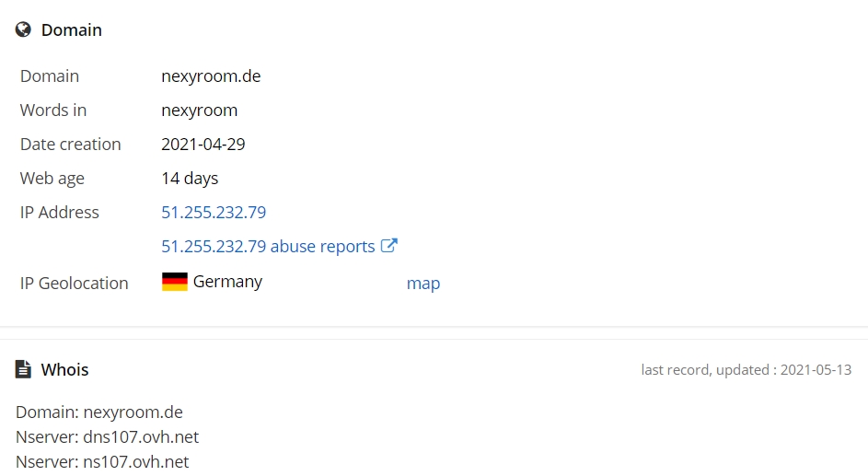The height and width of the screenshot is (476, 868).
Task: Click the nexyroom.de domain value
Action: (x=211, y=76)
